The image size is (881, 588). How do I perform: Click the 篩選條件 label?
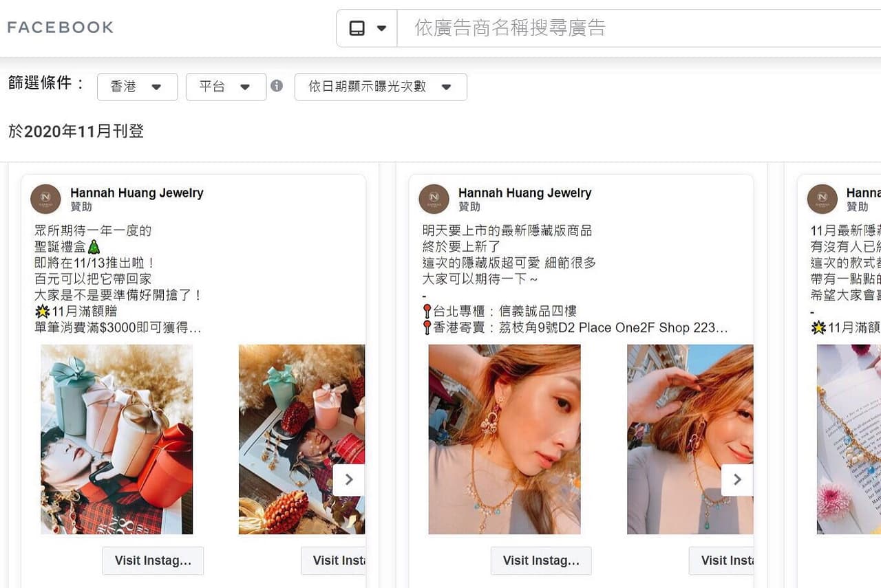(x=46, y=84)
